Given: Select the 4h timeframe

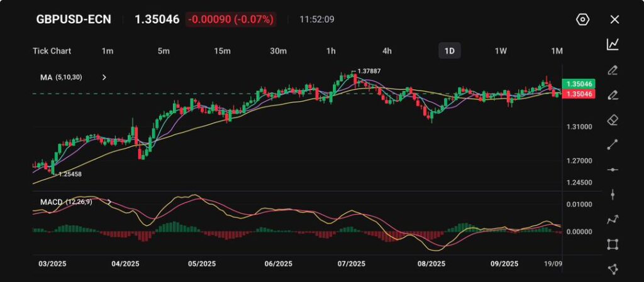Looking at the screenshot, I should [387, 51].
